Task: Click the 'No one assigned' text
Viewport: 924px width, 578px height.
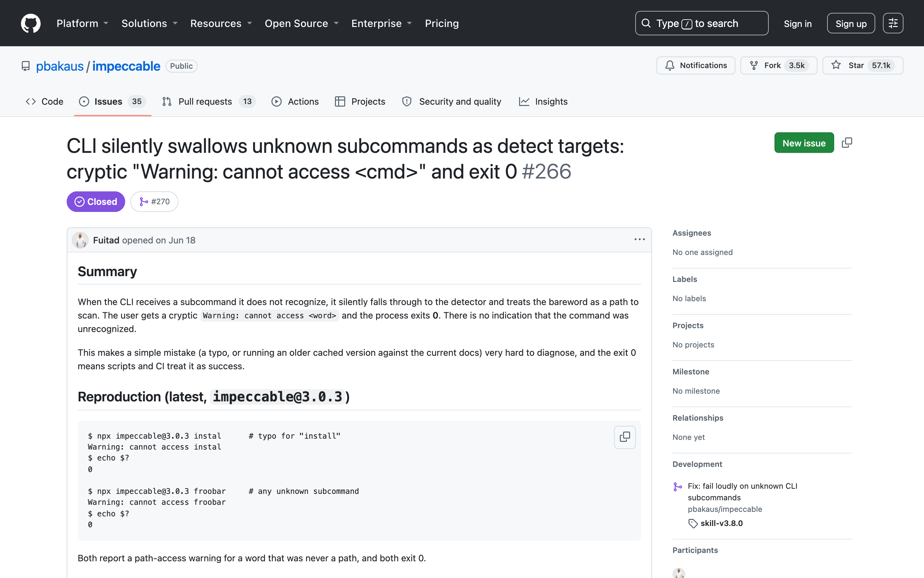Action: click(703, 252)
